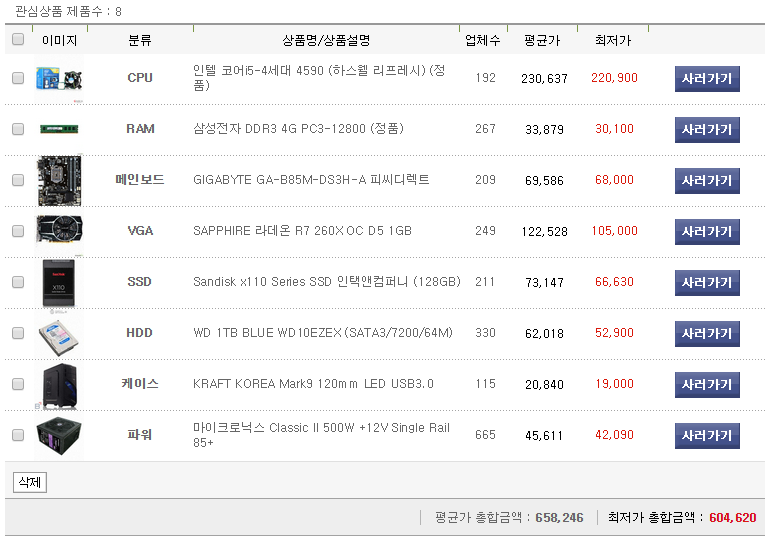
Task: Check the 파워 row checkbox
Action: (18, 435)
